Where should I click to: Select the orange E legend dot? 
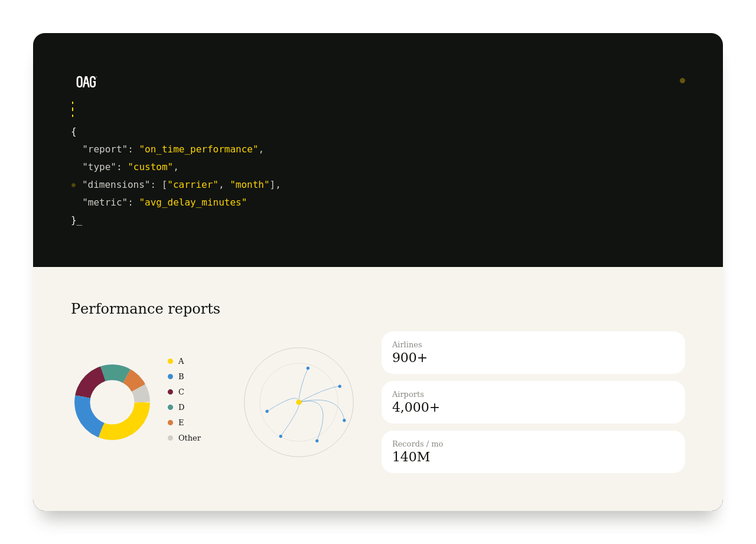pos(170,422)
